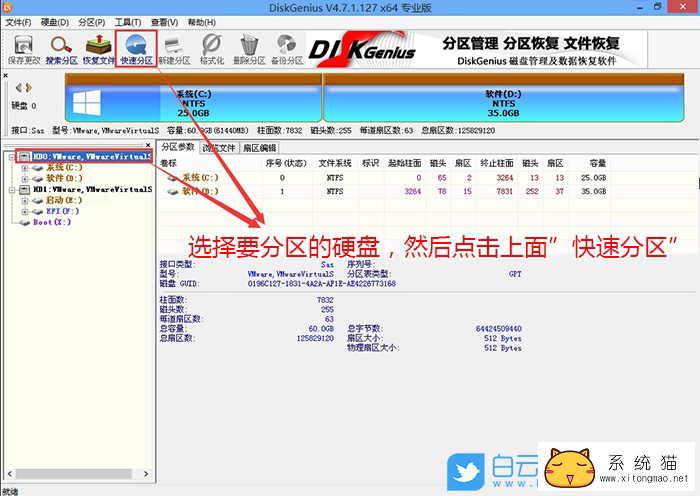Close the disk map panel with x

click(x=5, y=75)
